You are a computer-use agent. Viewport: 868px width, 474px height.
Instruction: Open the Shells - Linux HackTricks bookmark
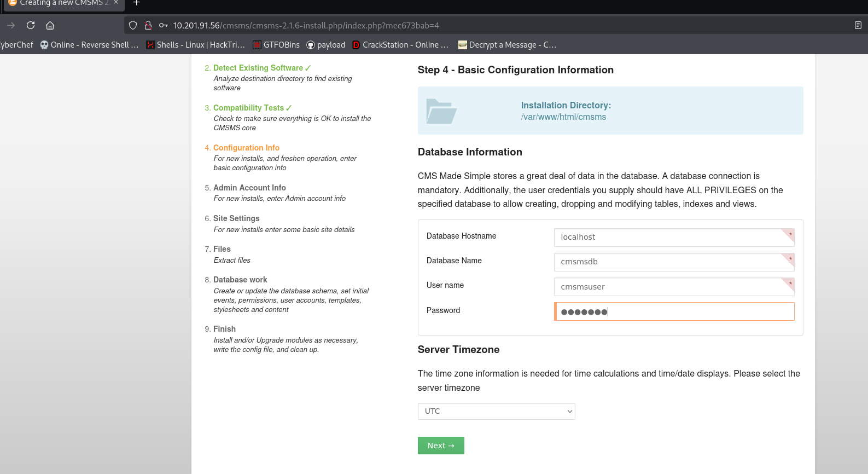pos(195,45)
